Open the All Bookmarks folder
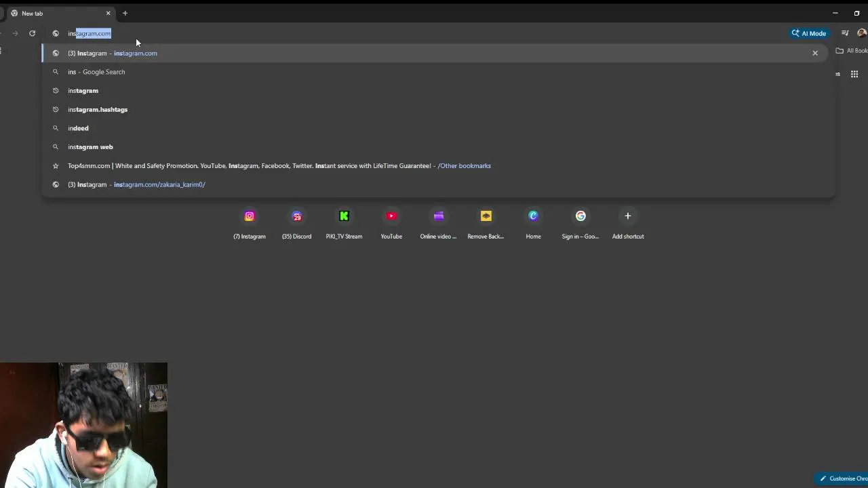The height and width of the screenshot is (488, 868). click(852, 51)
